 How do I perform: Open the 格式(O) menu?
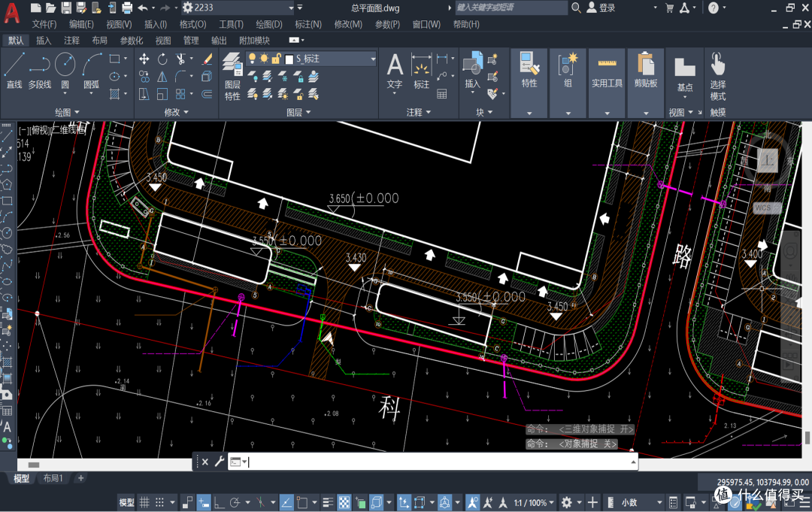pos(192,24)
